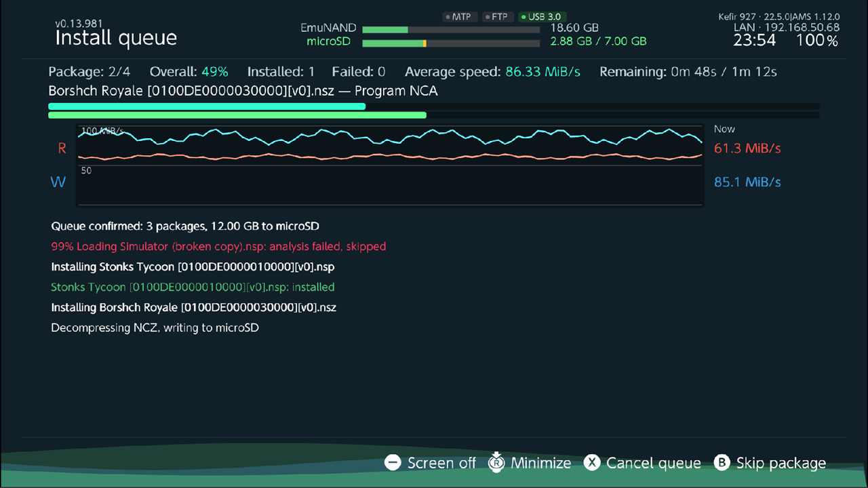This screenshot has width=868, height=488.
Task: Click the upper cyan package progress bar
Action: 434,106
